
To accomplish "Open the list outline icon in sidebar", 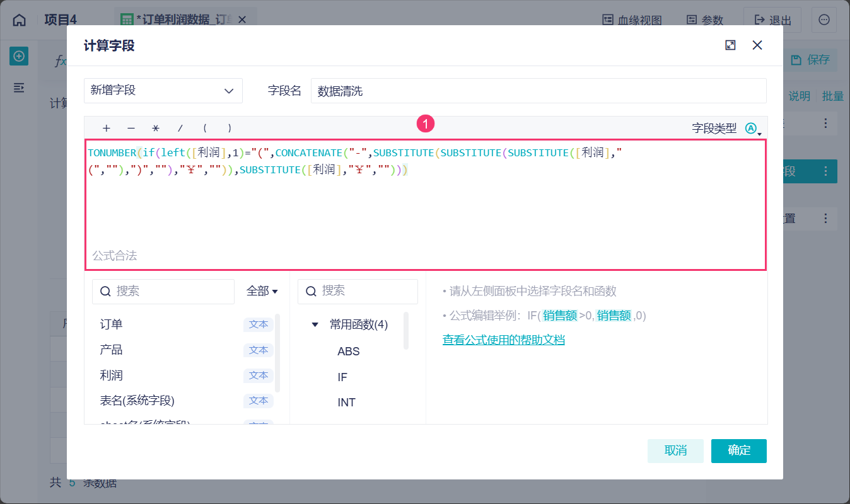I will point(19,88).
